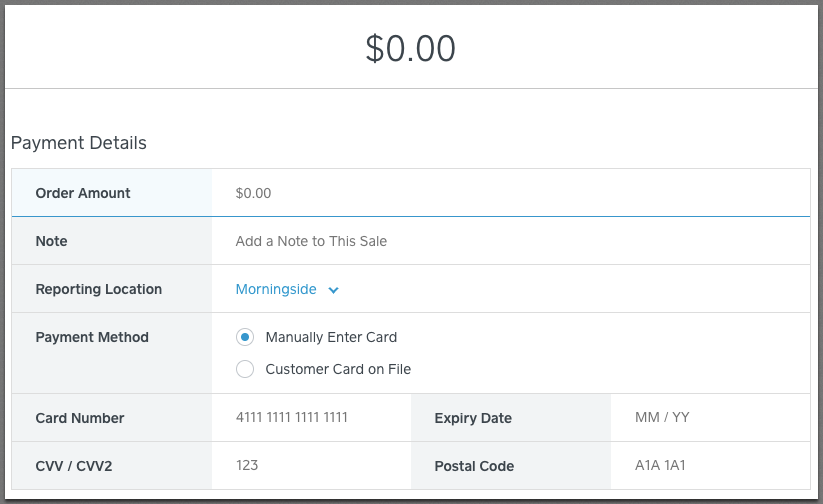Click the Note row label
The width and height of the screenshot is (823, 504).
tap(52, 241)
